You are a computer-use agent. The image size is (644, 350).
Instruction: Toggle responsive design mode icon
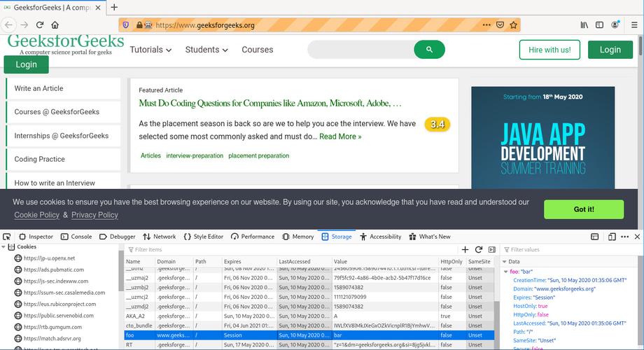click(612, 237)
